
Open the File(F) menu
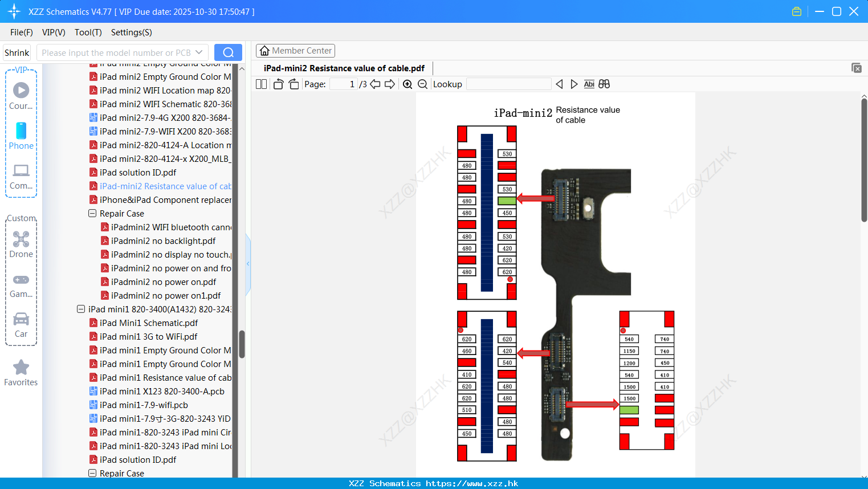[22, 32]
